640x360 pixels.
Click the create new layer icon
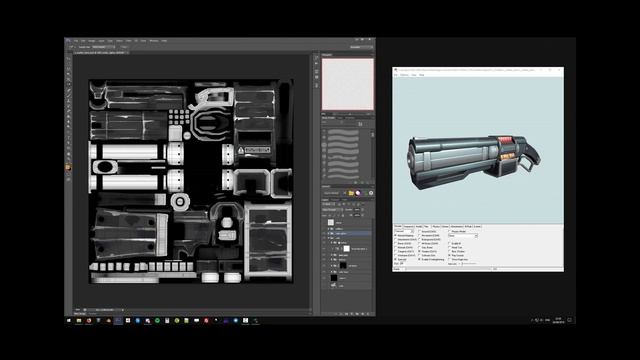click(x=362, y=314)
